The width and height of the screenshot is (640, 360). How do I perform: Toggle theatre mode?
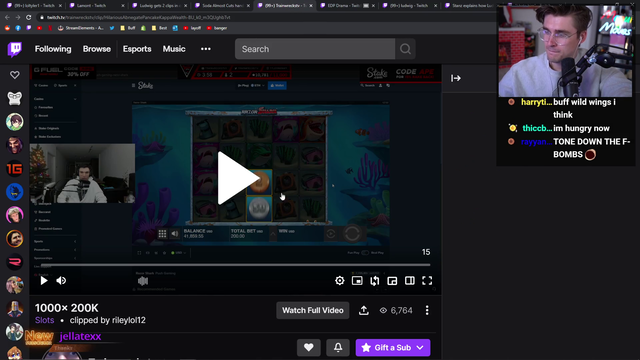410,280
